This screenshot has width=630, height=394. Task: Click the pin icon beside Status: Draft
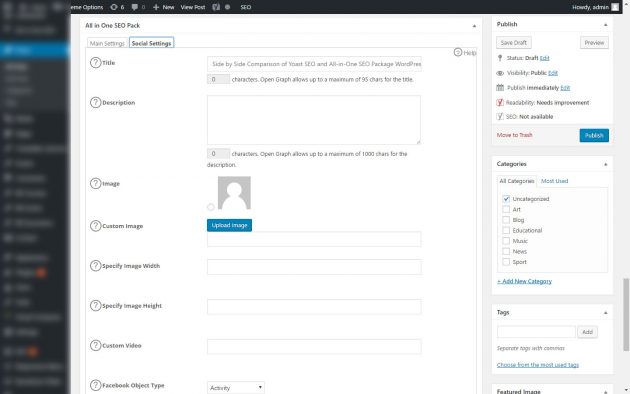click(x=500, y=58)
